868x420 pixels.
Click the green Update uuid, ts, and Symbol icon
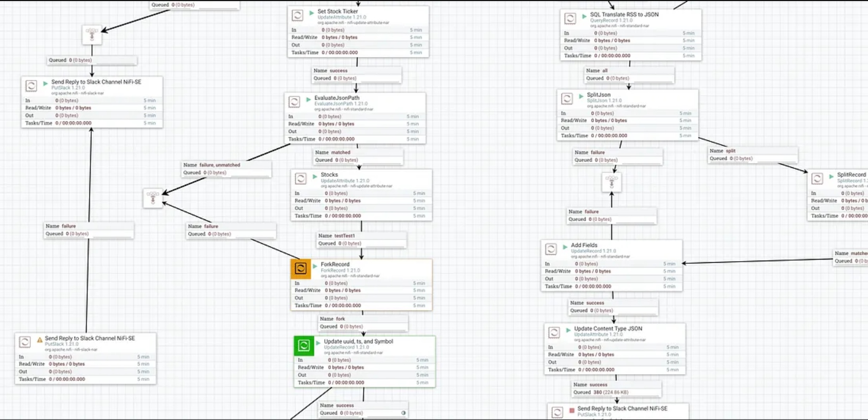[304, 346]
